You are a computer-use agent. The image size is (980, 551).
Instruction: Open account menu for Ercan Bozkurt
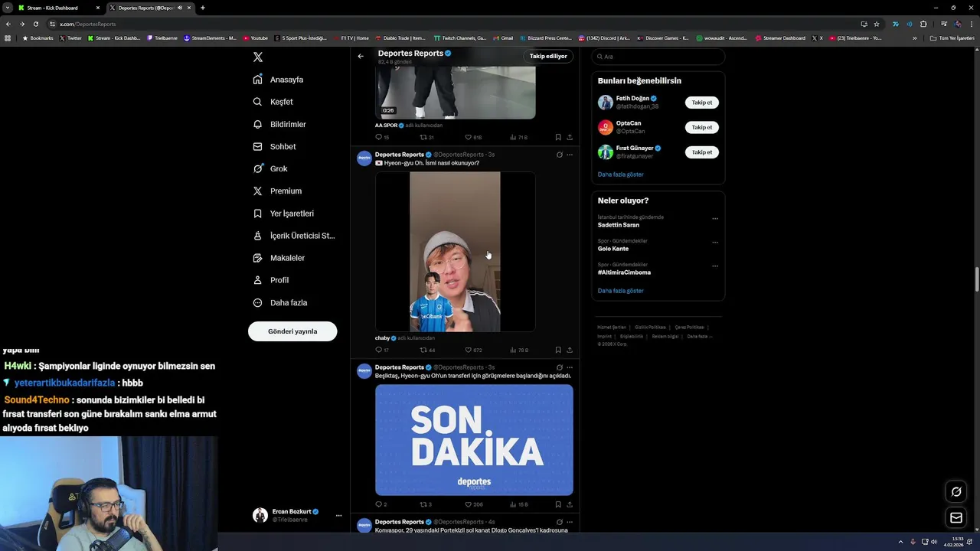[297, 515]
